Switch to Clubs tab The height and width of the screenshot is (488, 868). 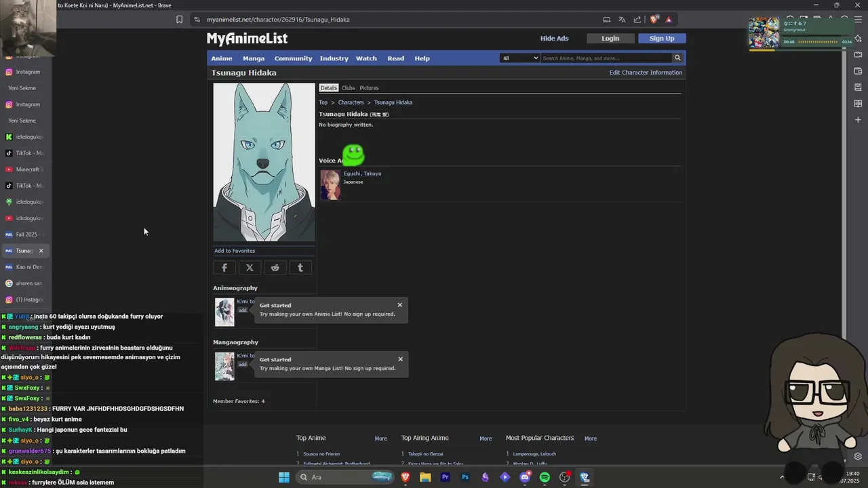[x=349, y=88]
